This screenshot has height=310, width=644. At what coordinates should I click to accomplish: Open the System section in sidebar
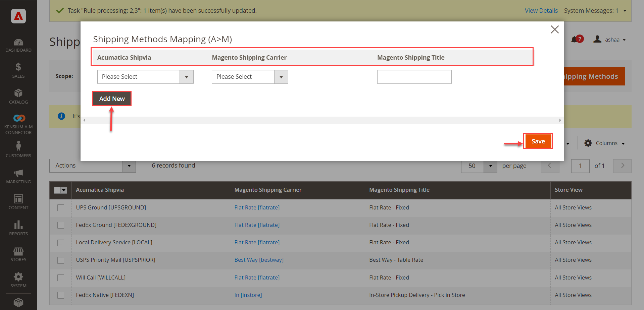18,280
